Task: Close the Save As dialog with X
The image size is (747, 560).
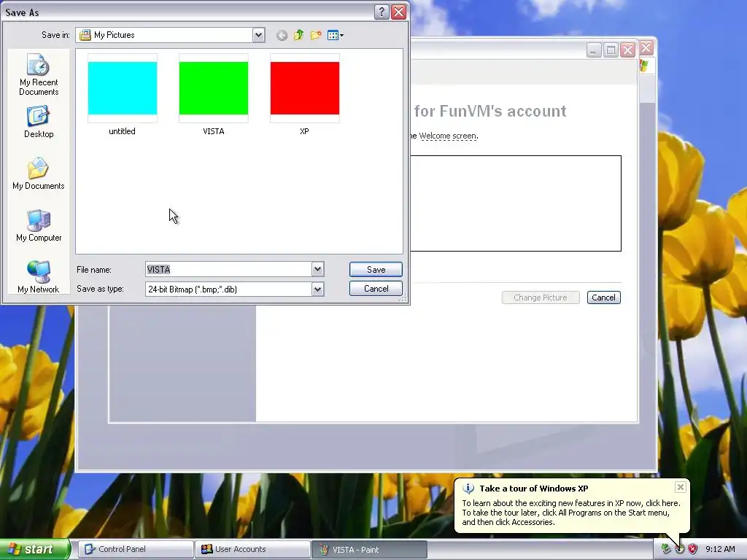Action: tap(398, 12)
